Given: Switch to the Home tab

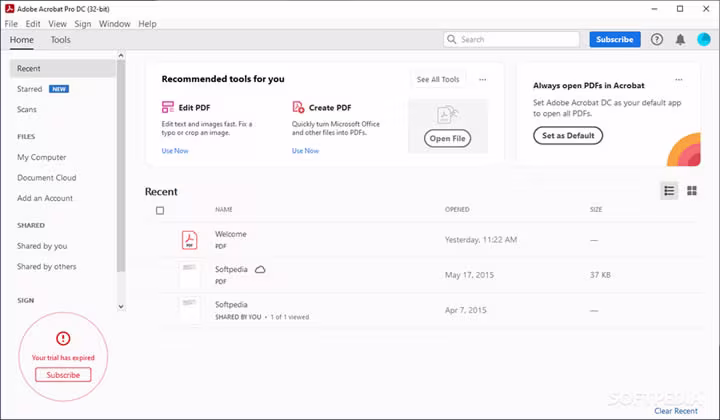Looking at the screenshot, I should 22,40.
